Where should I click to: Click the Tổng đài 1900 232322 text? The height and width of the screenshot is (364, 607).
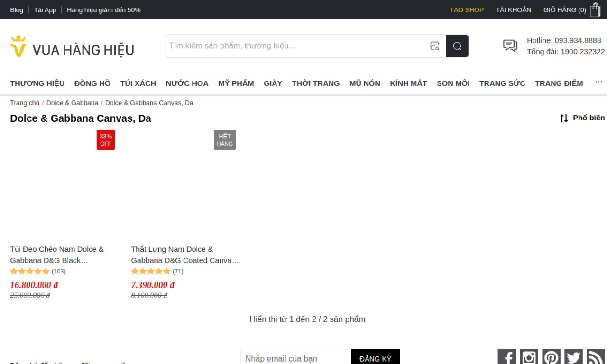pyautogui.click(x=566, y=52)
